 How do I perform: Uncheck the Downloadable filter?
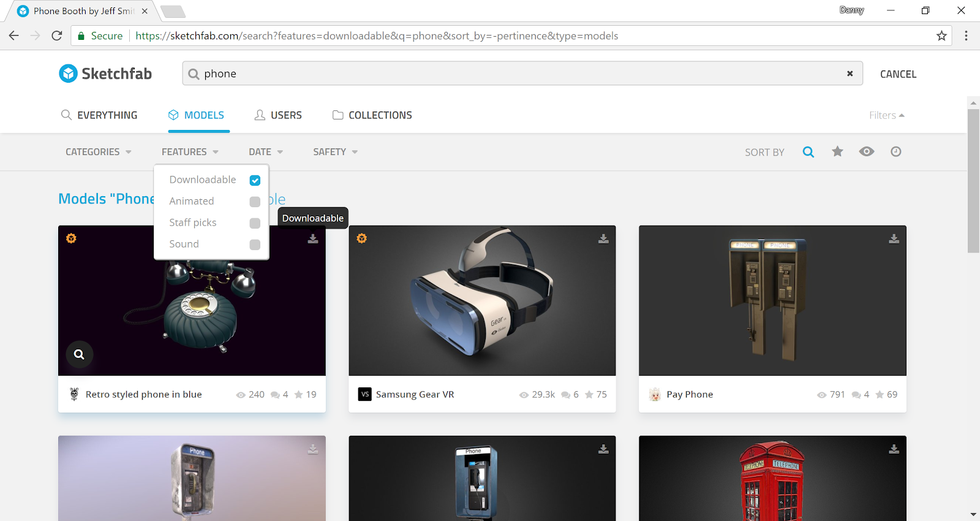255,180
